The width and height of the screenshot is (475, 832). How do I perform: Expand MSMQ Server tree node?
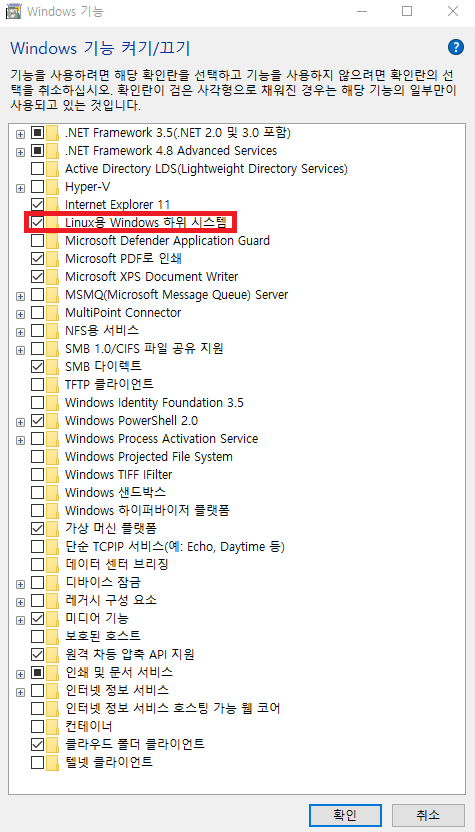click(20, 295)
